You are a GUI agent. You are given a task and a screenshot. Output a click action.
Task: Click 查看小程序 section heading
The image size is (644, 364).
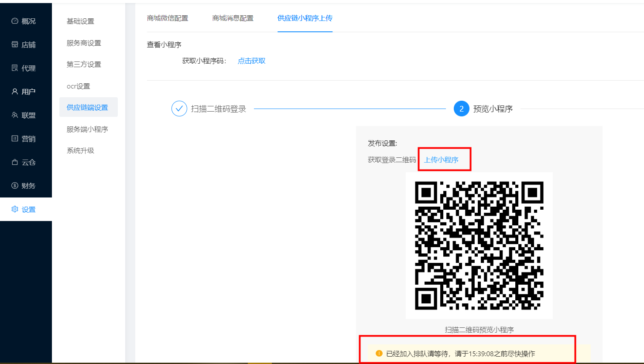tap(164, 44)
